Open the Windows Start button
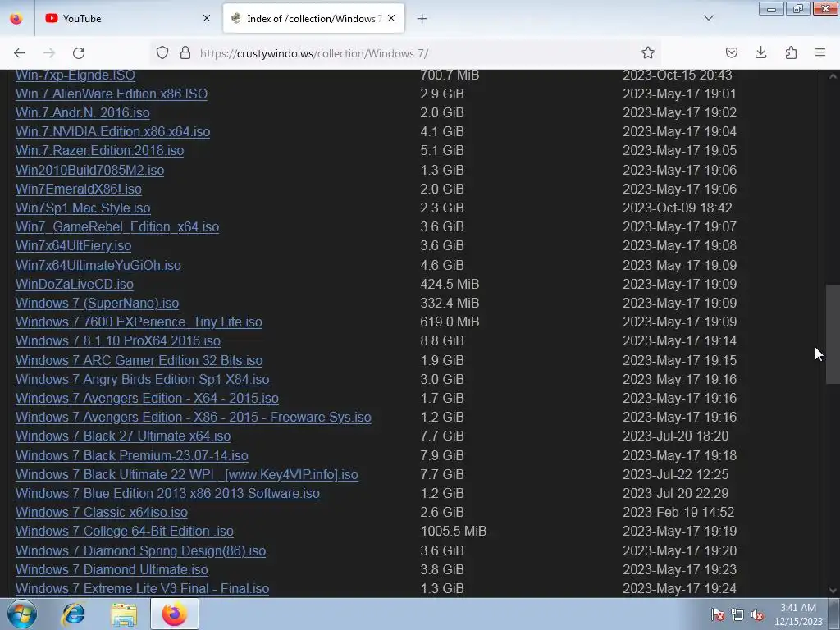This screenshot has height=630, width=840. click(22, 614)
